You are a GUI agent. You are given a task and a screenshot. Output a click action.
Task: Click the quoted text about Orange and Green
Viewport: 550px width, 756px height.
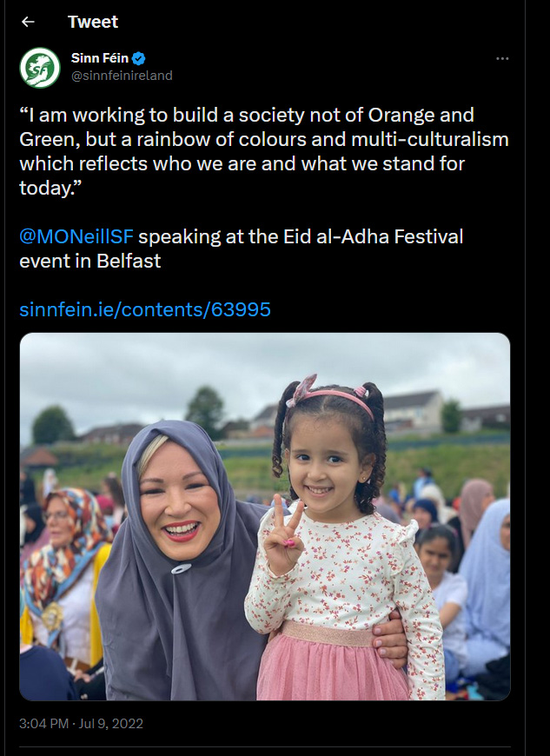(264, 151)
